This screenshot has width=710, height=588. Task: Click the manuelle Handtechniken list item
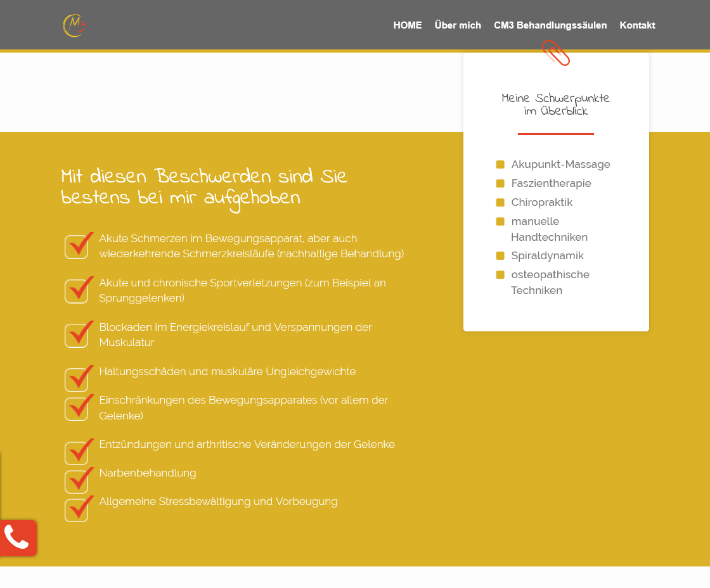click(549, 229)
